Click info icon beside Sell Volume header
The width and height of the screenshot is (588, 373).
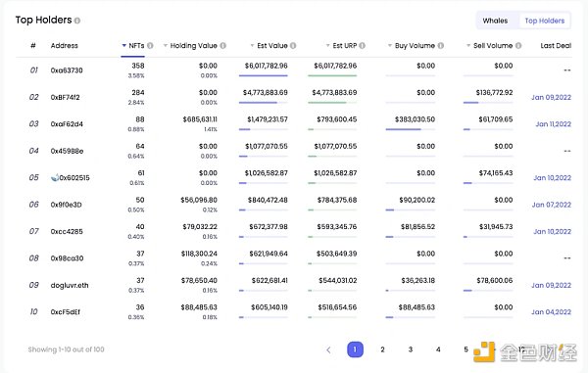(518, 46)
